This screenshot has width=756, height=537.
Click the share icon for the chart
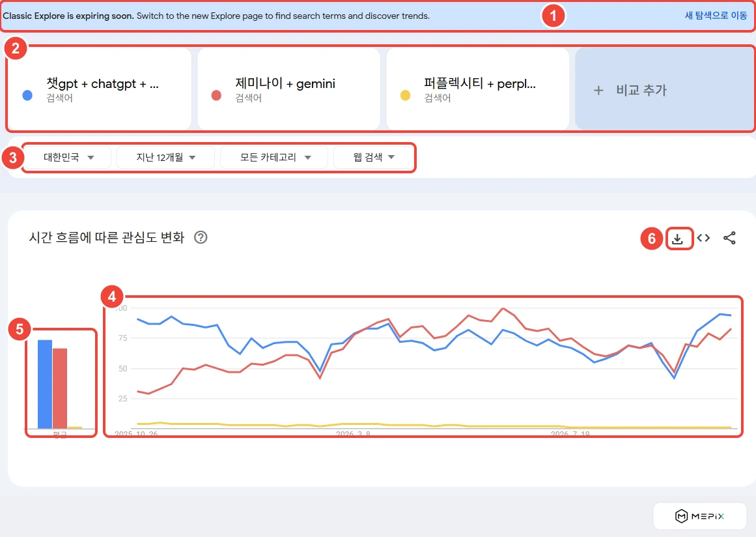(729, 238)
